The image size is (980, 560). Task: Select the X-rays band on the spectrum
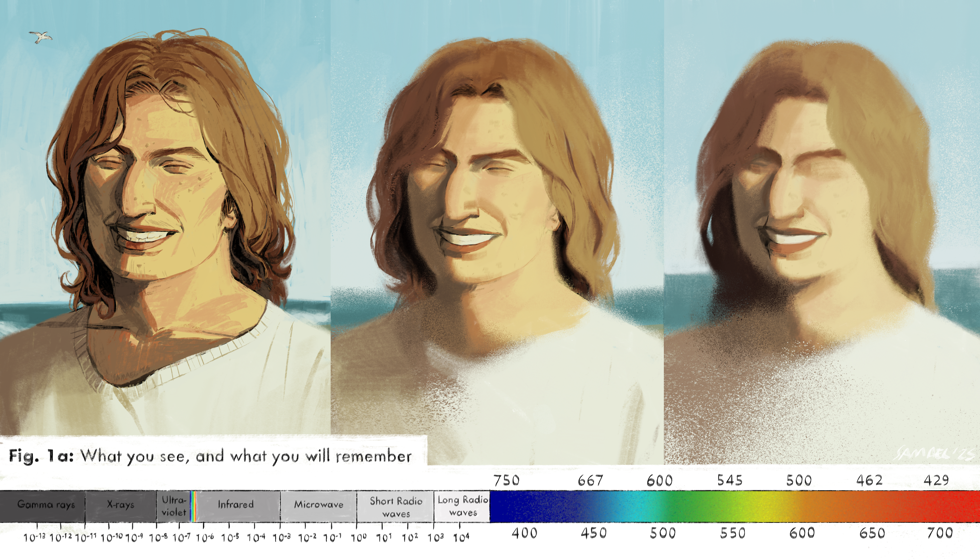[121, 506]
